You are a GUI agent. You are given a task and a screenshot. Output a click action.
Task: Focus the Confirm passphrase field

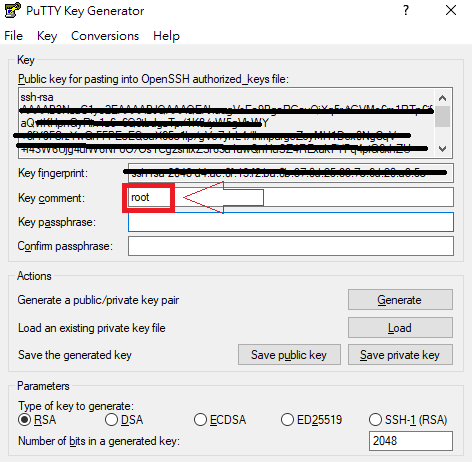pyautogui.click(x=291, y=246)
